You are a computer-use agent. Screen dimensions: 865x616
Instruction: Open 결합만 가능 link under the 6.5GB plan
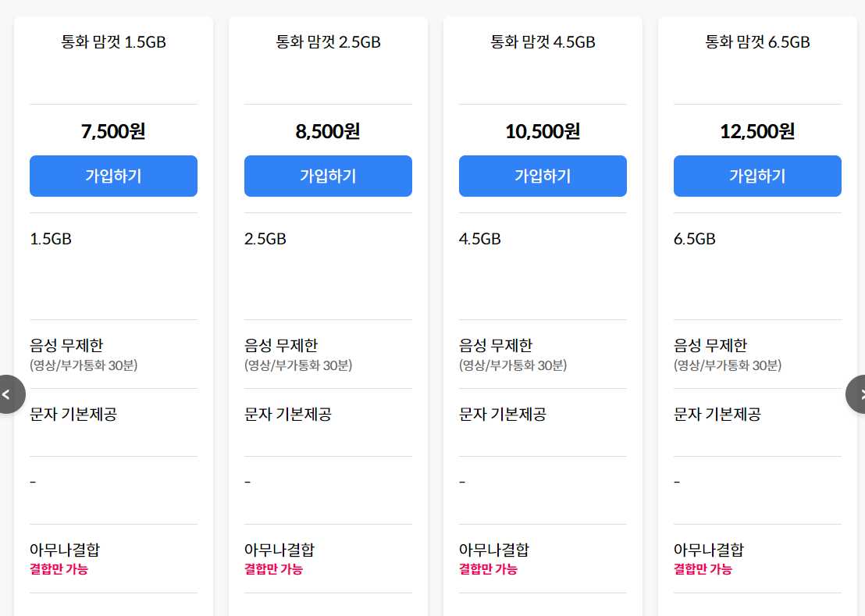point(702,569)
